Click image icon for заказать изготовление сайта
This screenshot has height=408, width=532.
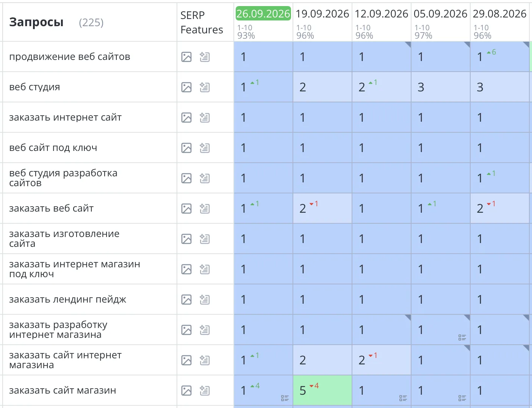(x=186, y=239)
